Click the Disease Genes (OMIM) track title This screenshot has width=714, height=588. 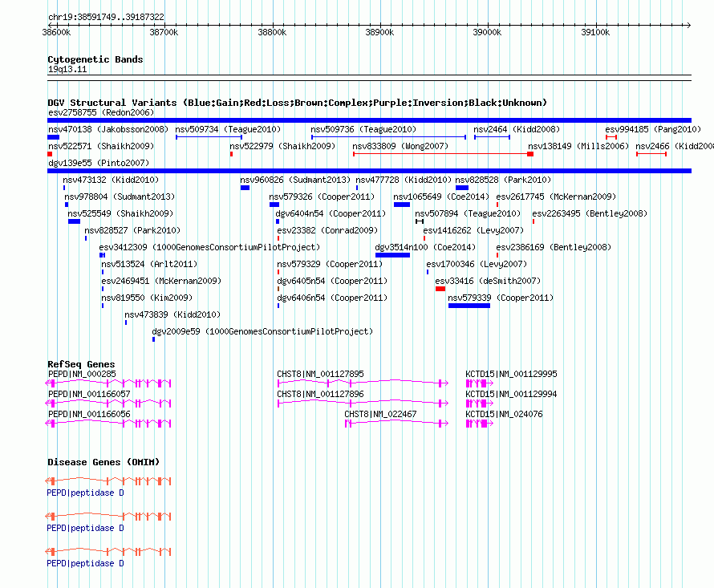point(103,462)
